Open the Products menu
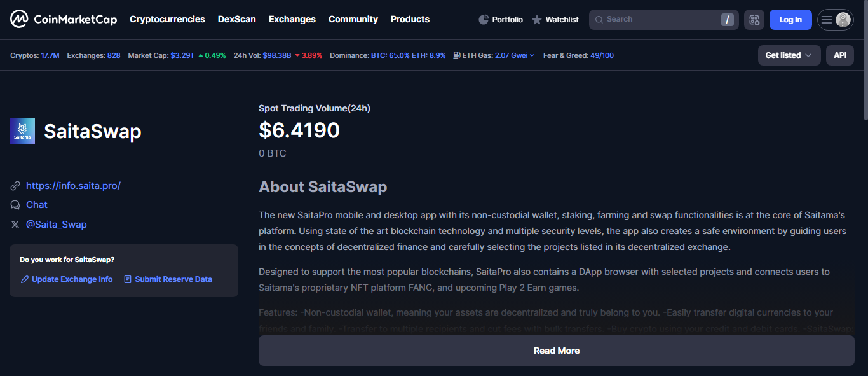 click(x=410, y=19)
